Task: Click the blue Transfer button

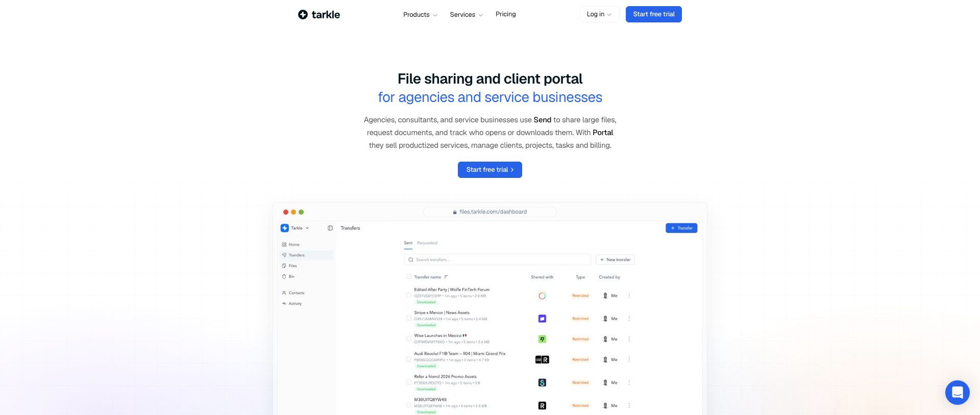Action: click(x=681, y=228)
